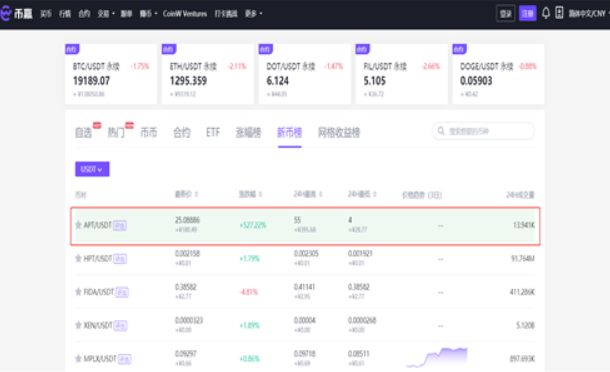
Task: Star the FIDA/USDT pair
Action: coord(78,292)
